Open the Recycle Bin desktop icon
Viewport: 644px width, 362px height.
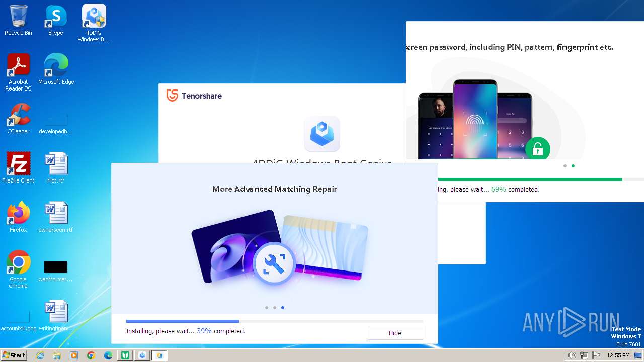pos(18,20)
